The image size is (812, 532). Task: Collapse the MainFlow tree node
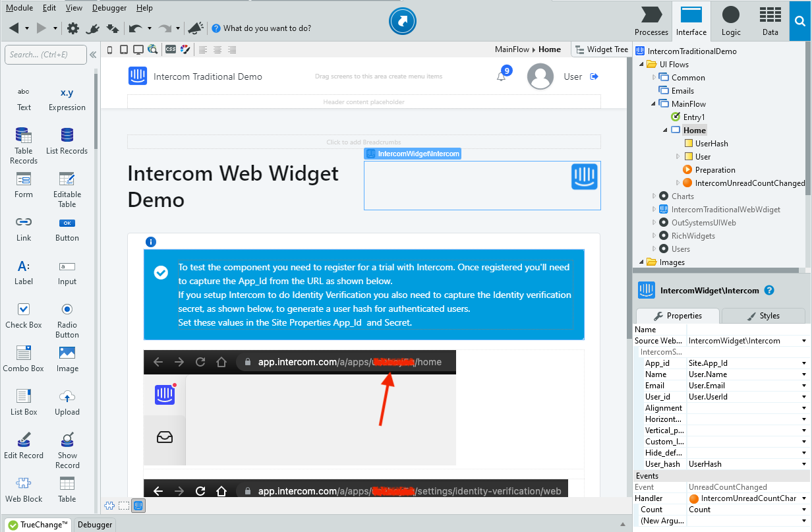click(x=654, y=103)
